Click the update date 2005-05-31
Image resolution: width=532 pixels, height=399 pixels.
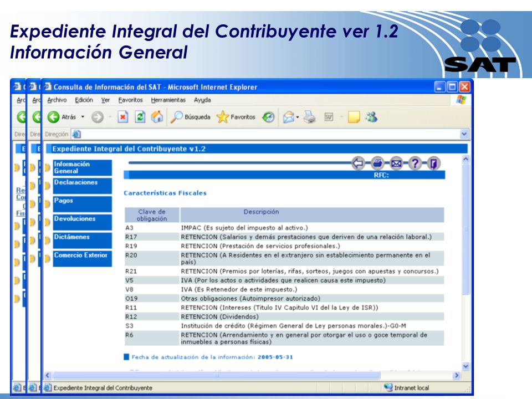275,357
